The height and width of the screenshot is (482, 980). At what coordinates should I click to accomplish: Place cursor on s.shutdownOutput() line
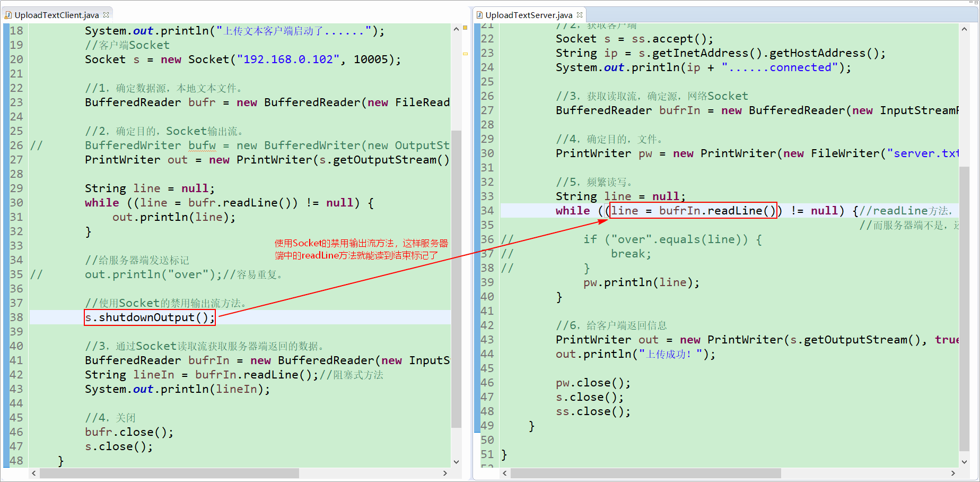pos(150,317)
